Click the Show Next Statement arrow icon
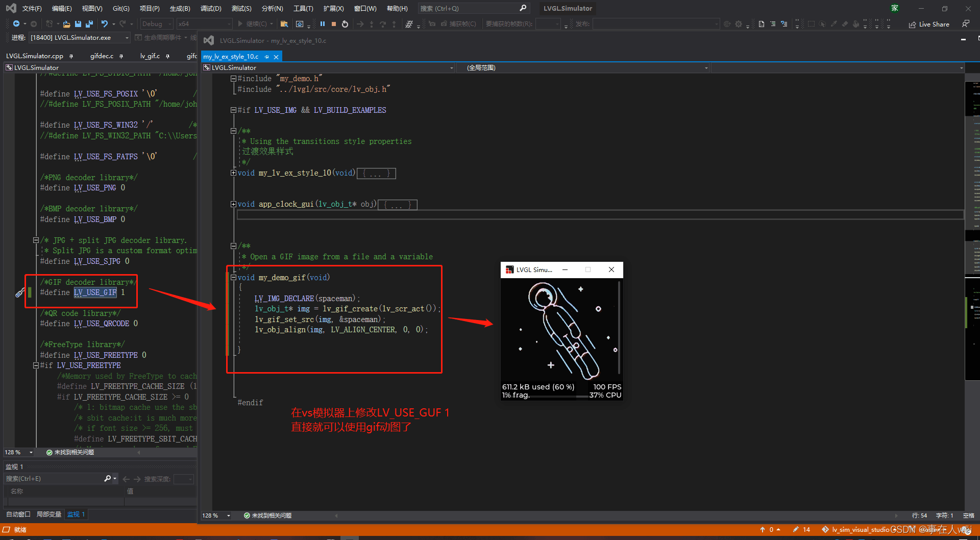 (360, 23)
